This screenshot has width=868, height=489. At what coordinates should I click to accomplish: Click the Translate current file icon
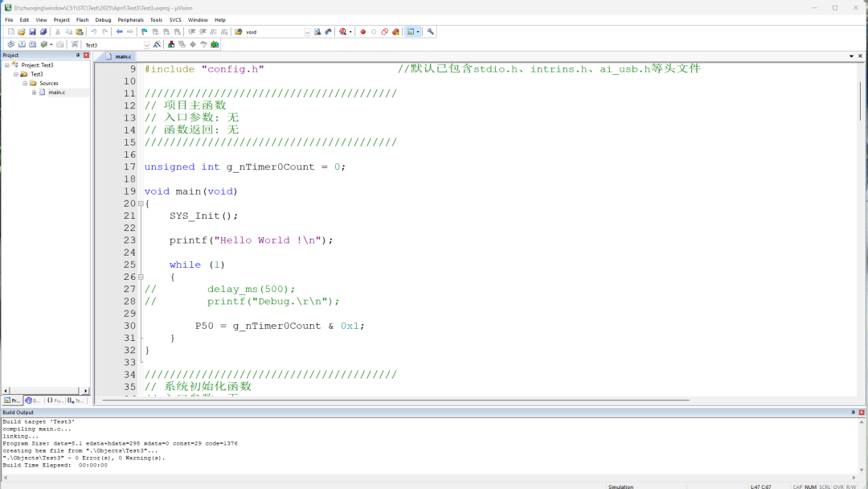click(10, 44)
